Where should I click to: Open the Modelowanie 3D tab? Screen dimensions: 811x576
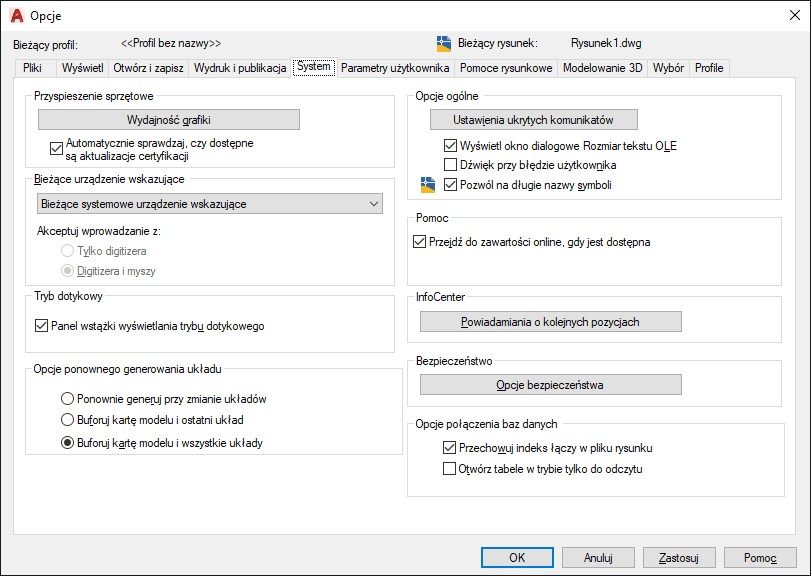pyautogui.click(x=602, y=68)
